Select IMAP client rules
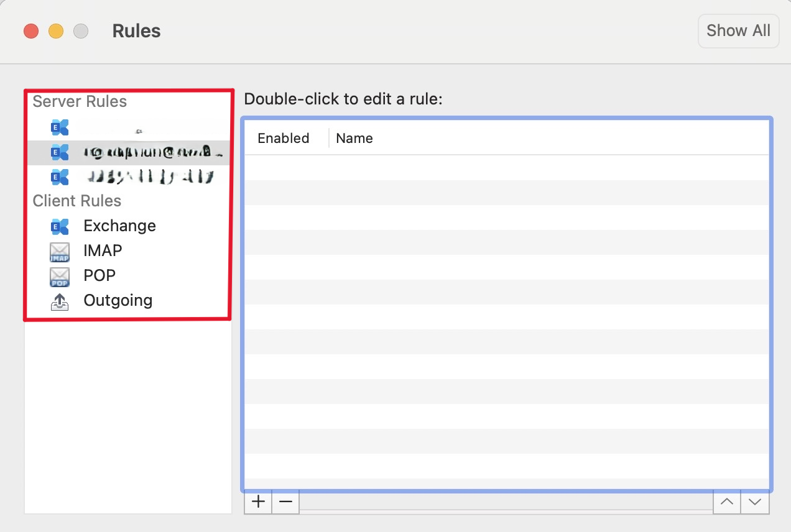 tap(103, 250)
